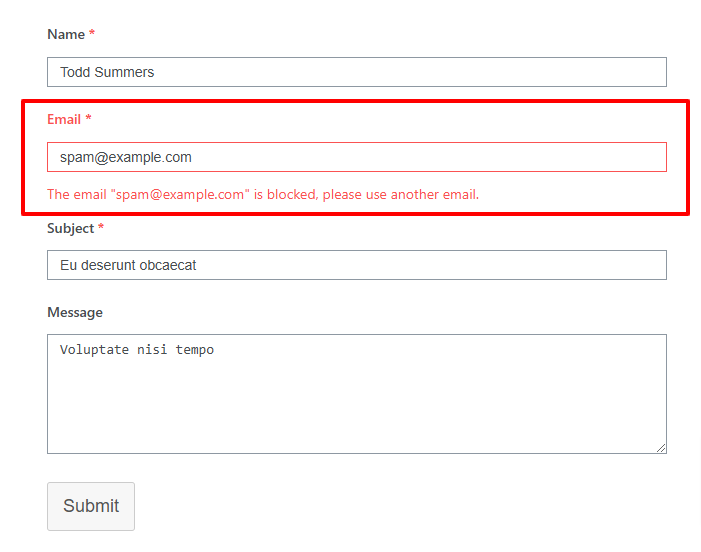Place cursor on 'Todd Summers' text
The width and height of the screenshot is (701, 552).
(107, 72)
